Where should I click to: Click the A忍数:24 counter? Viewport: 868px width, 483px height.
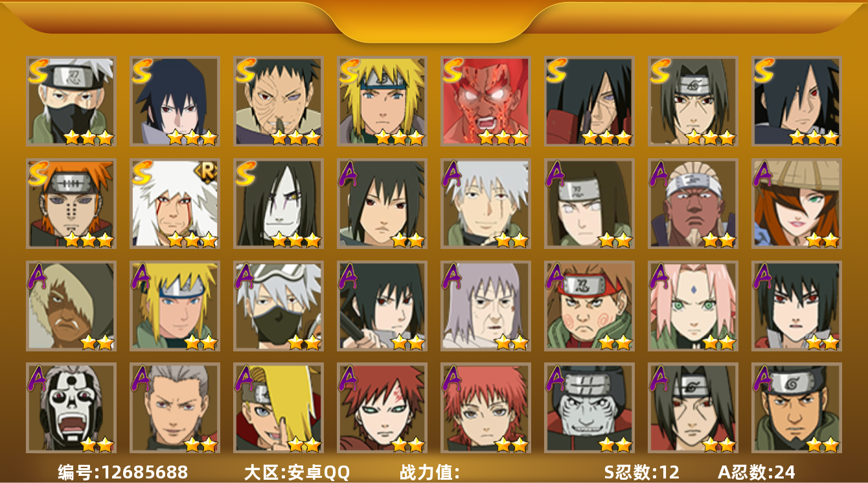[757, 472]
